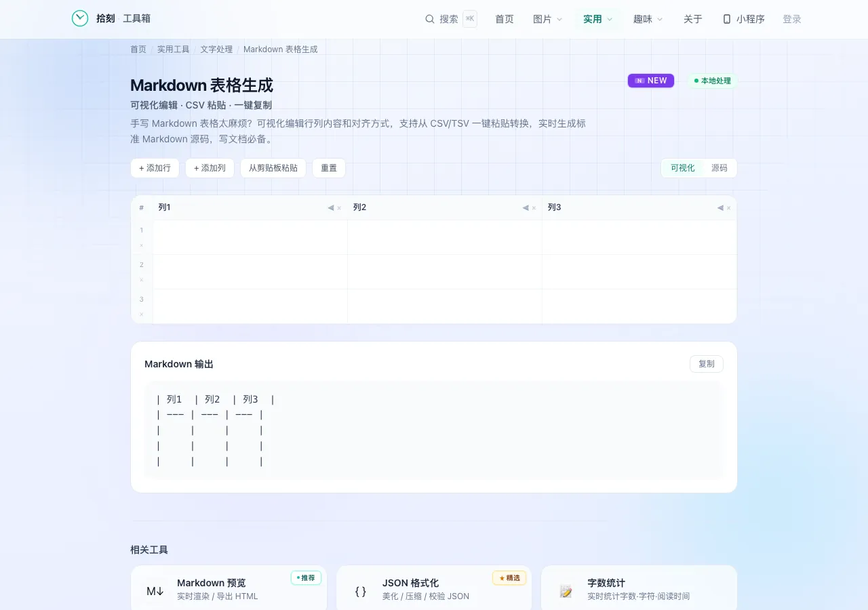Click the row 1 cell under 列3

point(639,237)
